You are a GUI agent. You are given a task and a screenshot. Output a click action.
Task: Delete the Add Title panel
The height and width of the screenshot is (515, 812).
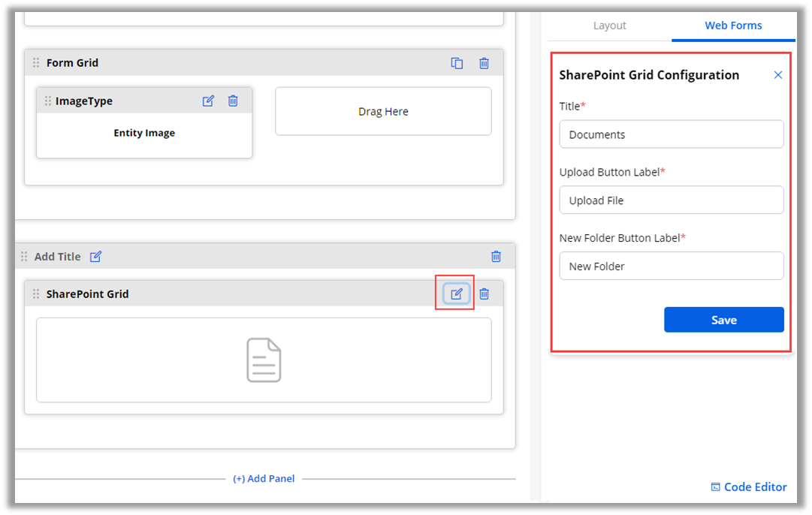(496, 257)
